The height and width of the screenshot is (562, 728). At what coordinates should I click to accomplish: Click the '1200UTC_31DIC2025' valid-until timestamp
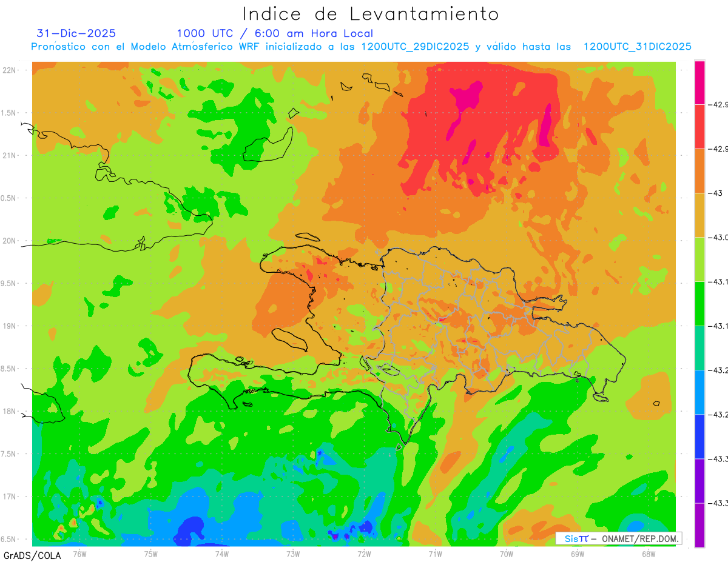click(638, 47)
